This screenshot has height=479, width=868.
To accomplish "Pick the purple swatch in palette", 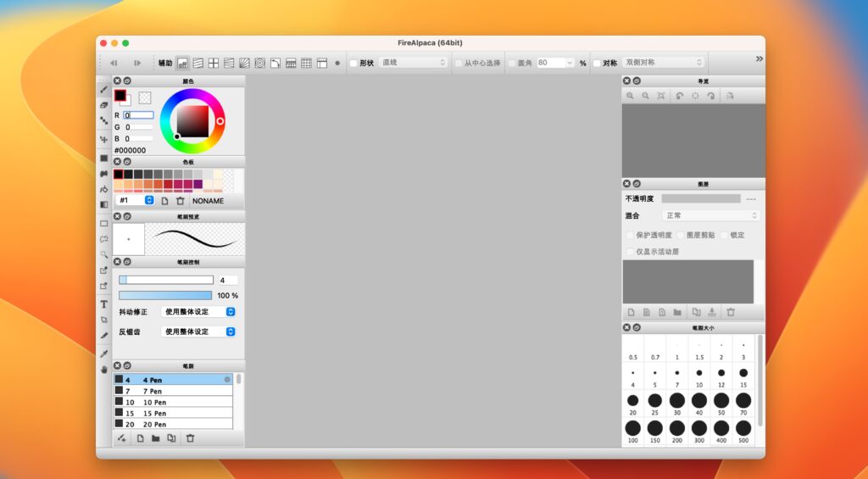I will click(198, 184).
